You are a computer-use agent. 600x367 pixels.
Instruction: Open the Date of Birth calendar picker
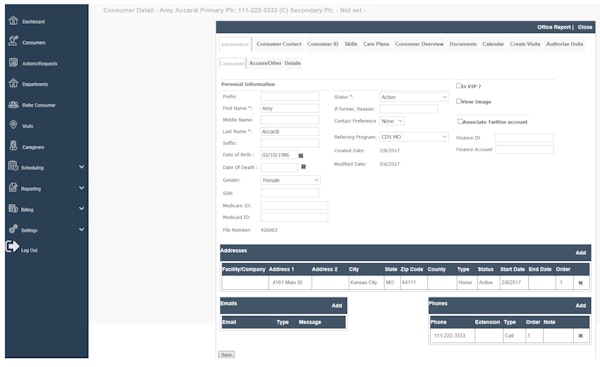coord(301,156)
